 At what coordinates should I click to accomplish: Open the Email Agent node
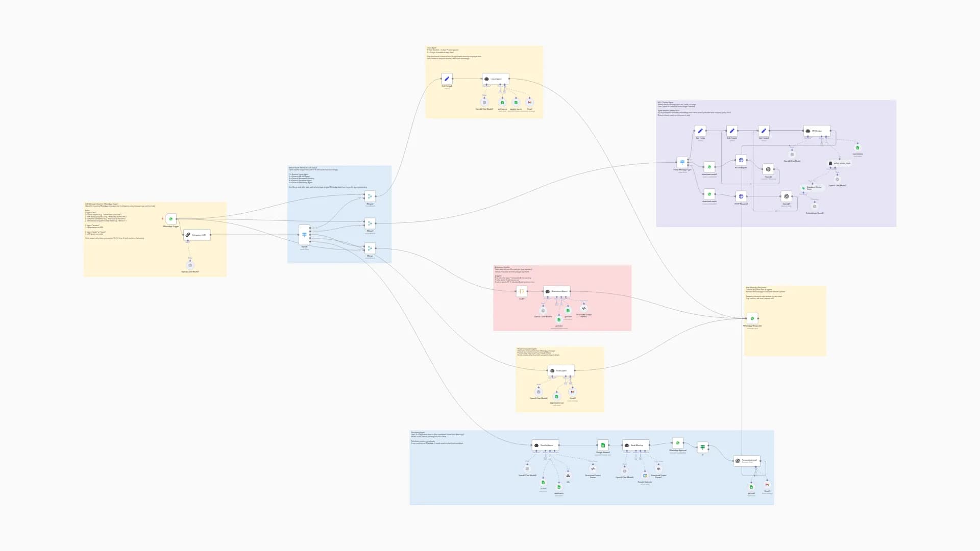click(x=561, y=370)
